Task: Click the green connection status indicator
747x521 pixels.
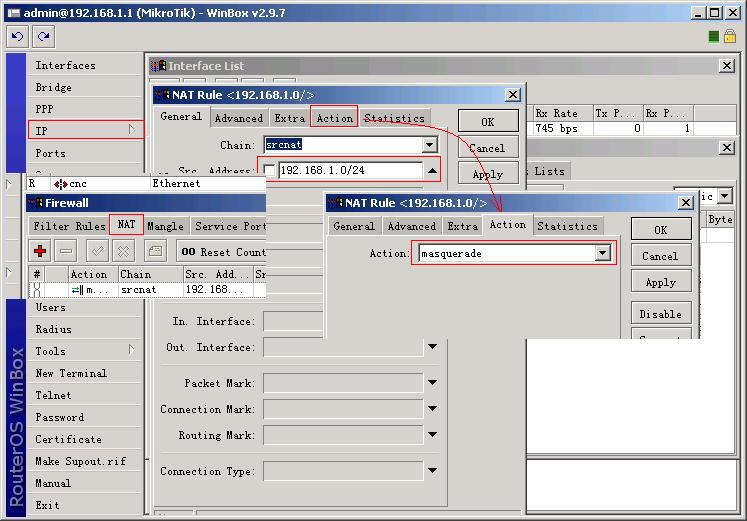Action: point(713,37)
